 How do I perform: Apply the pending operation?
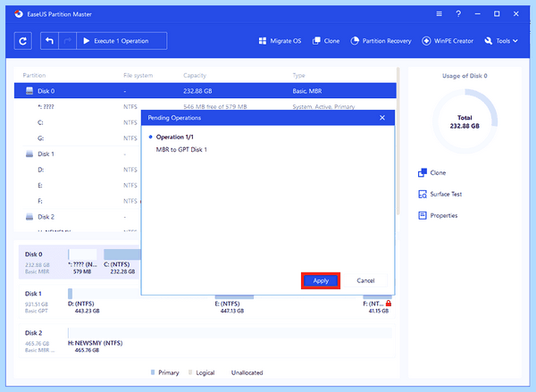[321, 281]
